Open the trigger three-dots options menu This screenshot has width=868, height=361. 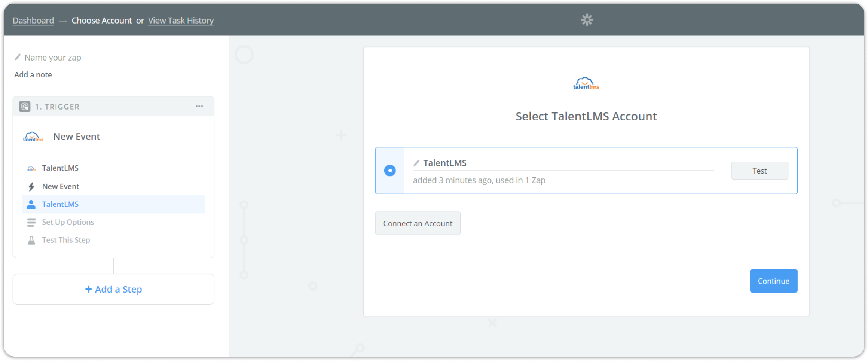tap(199, 107)
